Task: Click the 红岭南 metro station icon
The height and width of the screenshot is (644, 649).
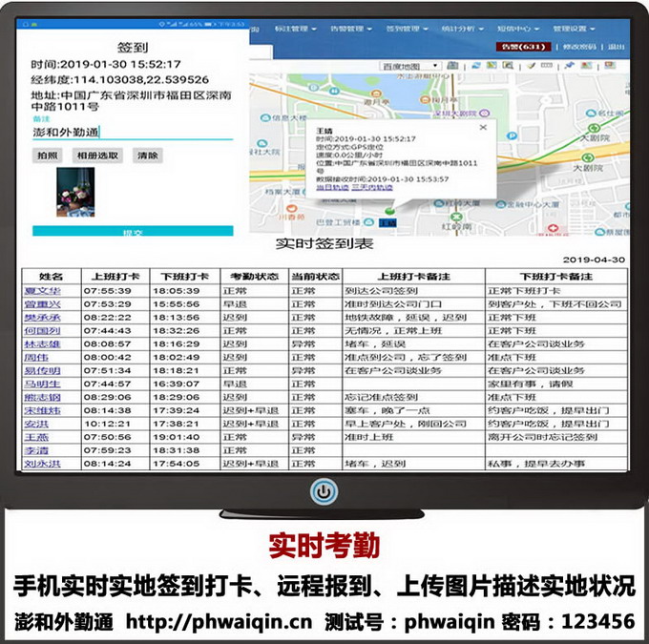Action: pyautogui.click(x=456, y=217)
